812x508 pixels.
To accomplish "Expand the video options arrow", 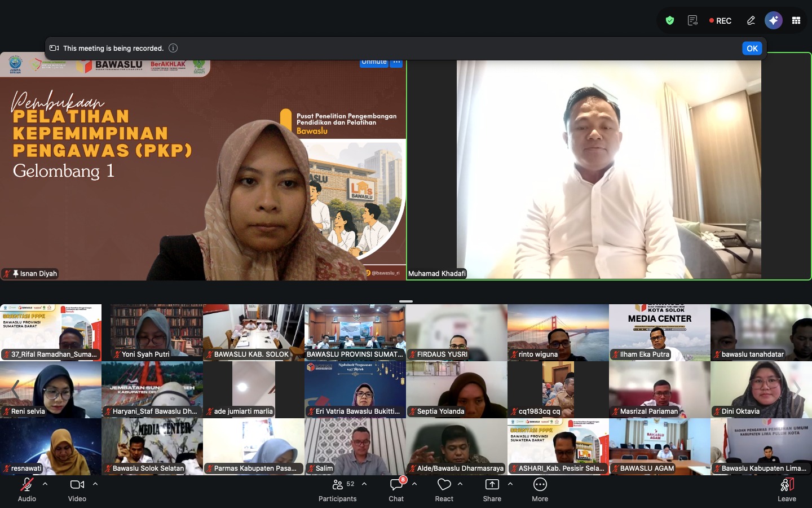I will [95, 484].
